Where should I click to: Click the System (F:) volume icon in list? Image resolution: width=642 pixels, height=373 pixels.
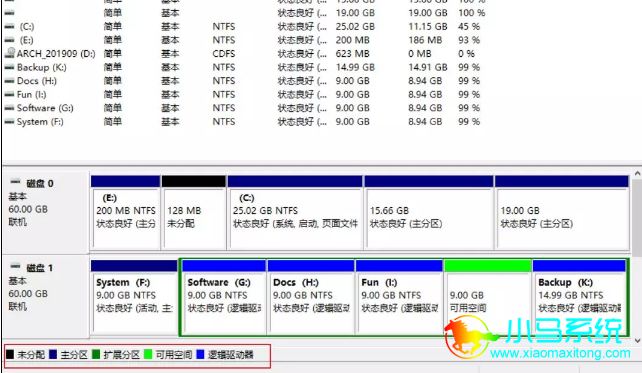[x=9, y=122]
